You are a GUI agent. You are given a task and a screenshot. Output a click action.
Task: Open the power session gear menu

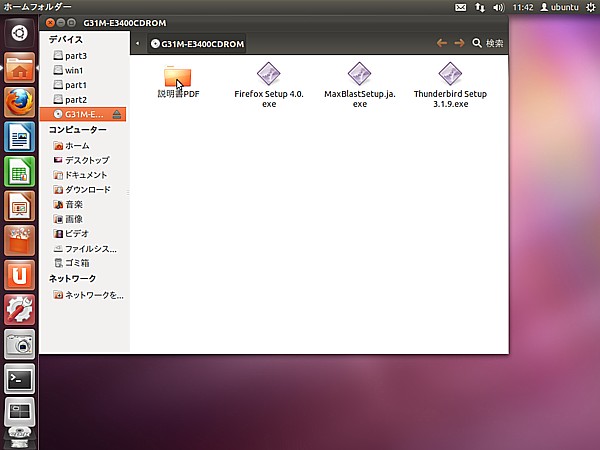click(590, 7)
